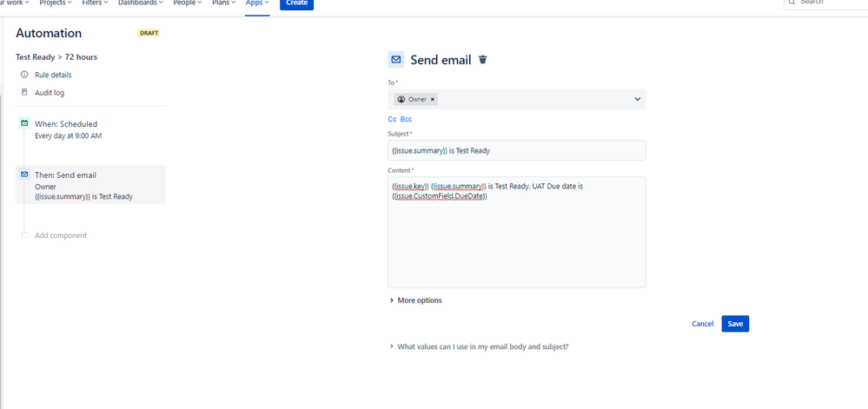Screen dimensions: 868x409
Task: Click the Automation heading
Action: pos(49,33)
